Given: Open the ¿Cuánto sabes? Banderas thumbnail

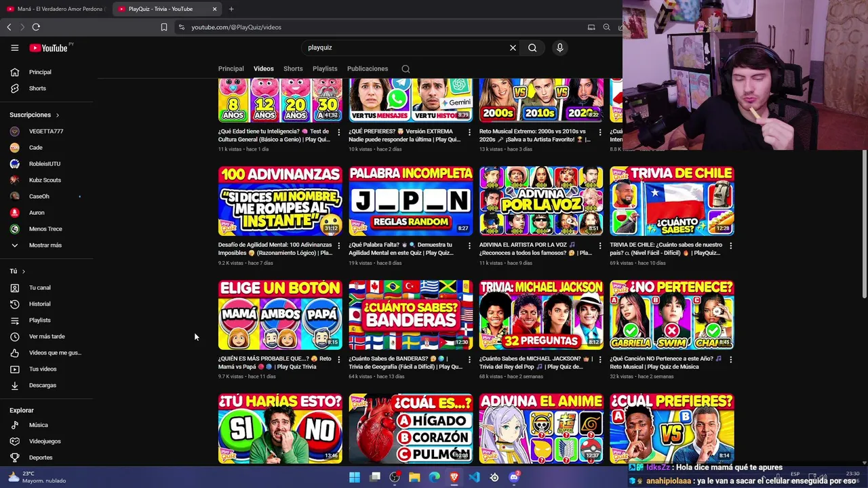Looking at the screenshot, I should point(411,314).
